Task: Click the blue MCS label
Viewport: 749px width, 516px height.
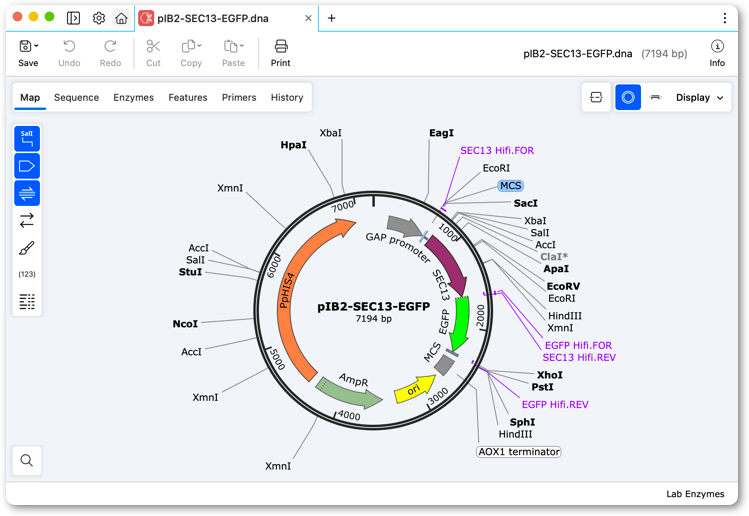Action: click(x=511, y=186)
